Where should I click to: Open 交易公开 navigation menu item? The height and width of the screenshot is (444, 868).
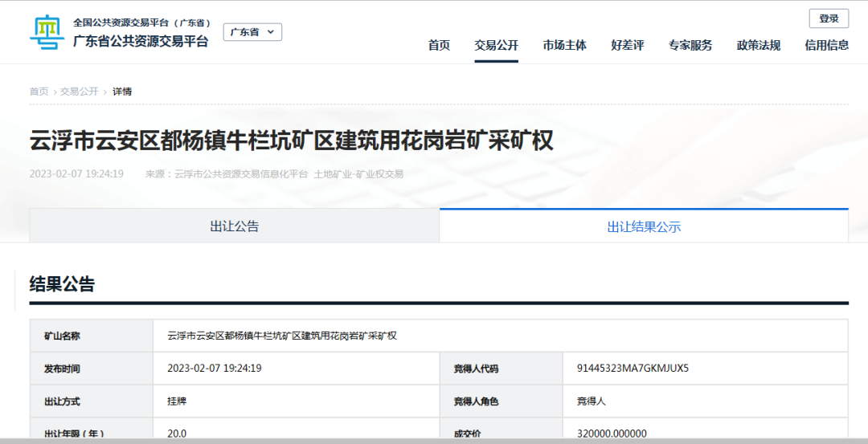click(x=496, y=45)
